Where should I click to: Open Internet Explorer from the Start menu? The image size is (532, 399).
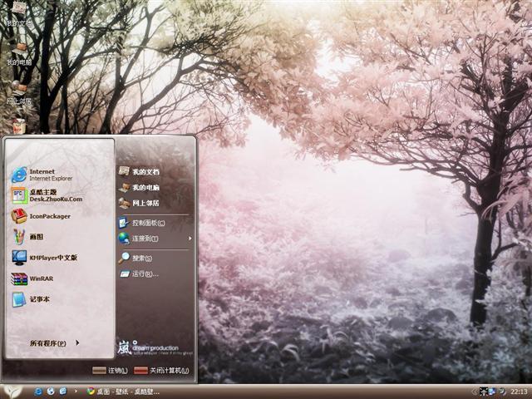[x=59, y=175]
